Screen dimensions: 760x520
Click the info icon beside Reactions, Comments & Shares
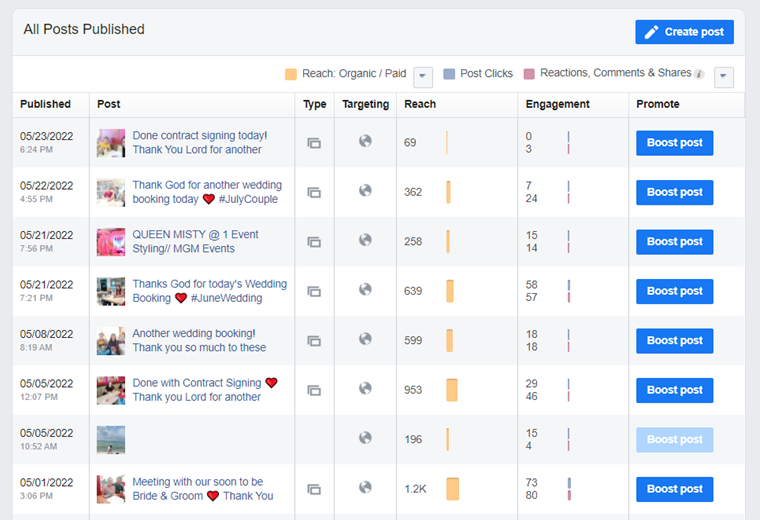click(x=699, y=74)
